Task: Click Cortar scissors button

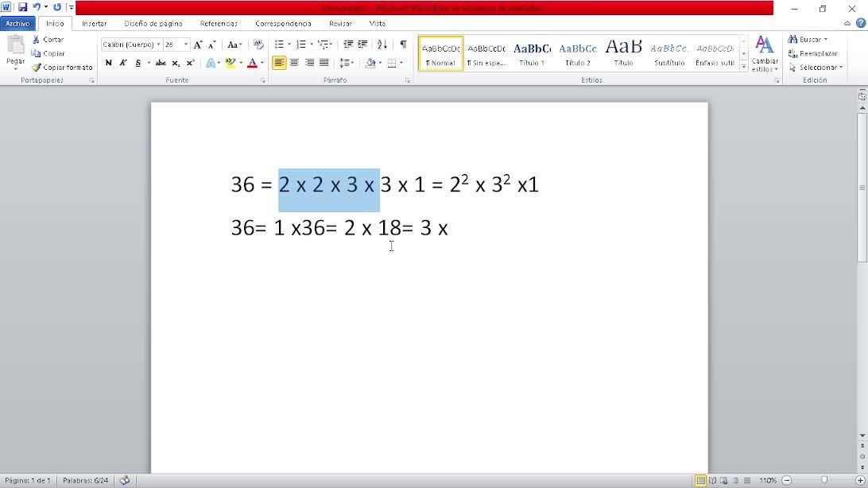Action: point(48,39)
